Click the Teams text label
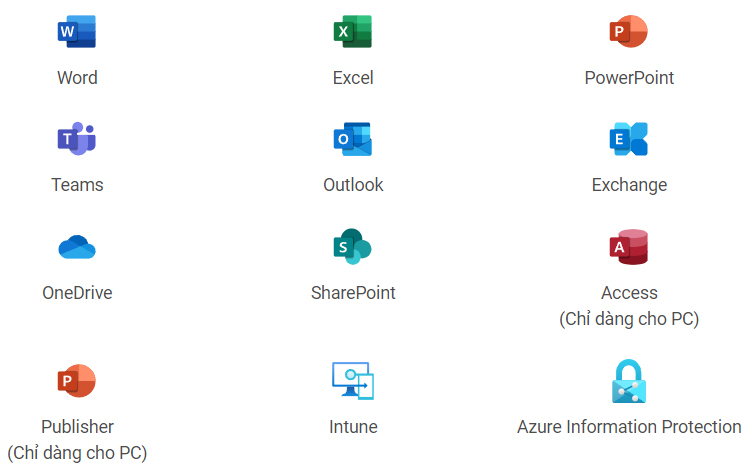The image size is (749, 470). tap(77, 185)
